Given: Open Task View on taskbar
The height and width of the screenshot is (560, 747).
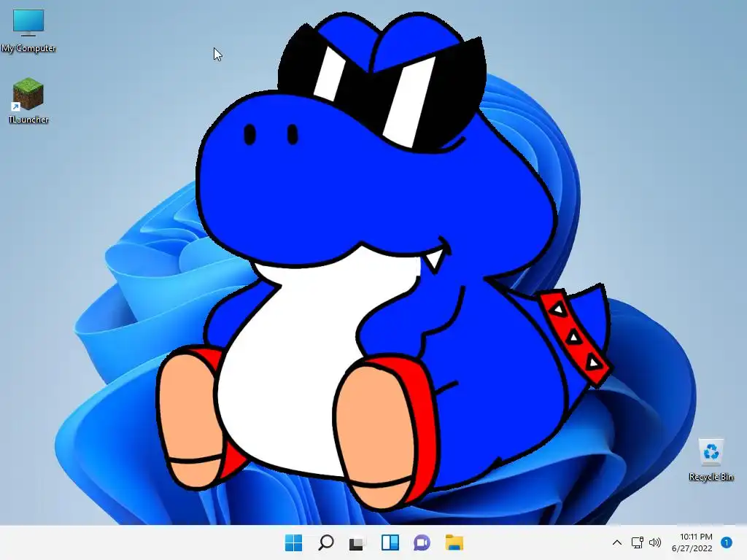Looking at the screenshot, I should coord(357,542).
